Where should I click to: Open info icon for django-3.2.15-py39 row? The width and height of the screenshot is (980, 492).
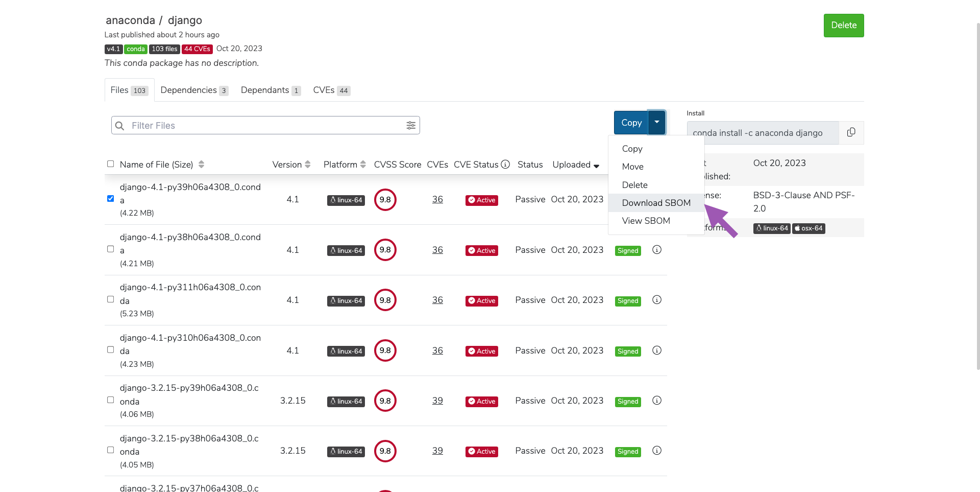click(657, 401)
